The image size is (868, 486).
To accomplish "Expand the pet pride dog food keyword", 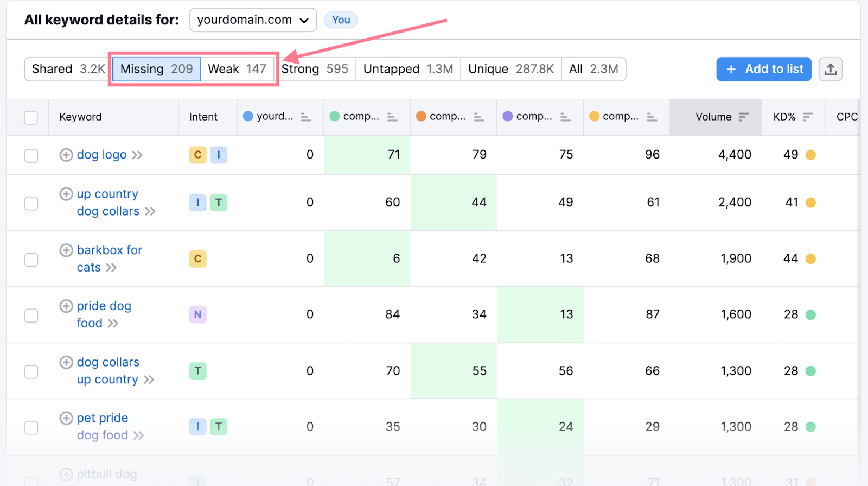I will (139, 435).
